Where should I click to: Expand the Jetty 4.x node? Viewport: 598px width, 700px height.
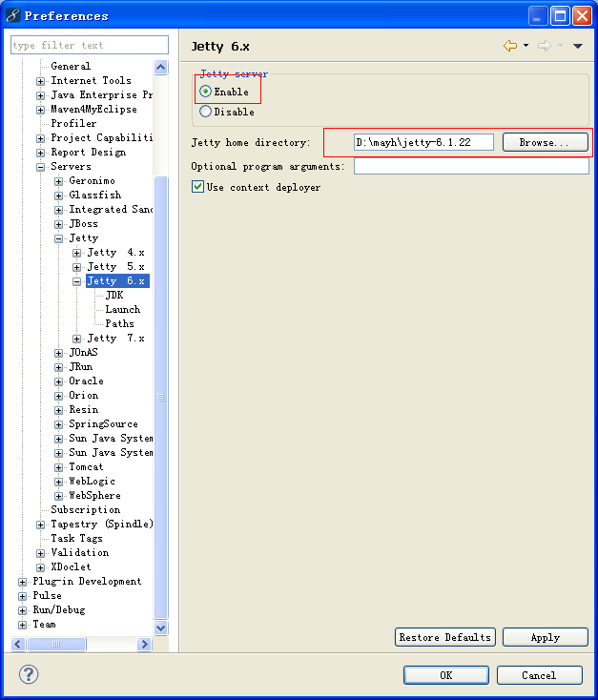point(77,253)
